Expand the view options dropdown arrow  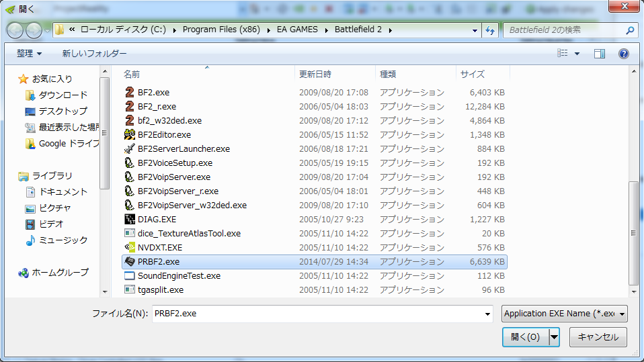[577, 53]
